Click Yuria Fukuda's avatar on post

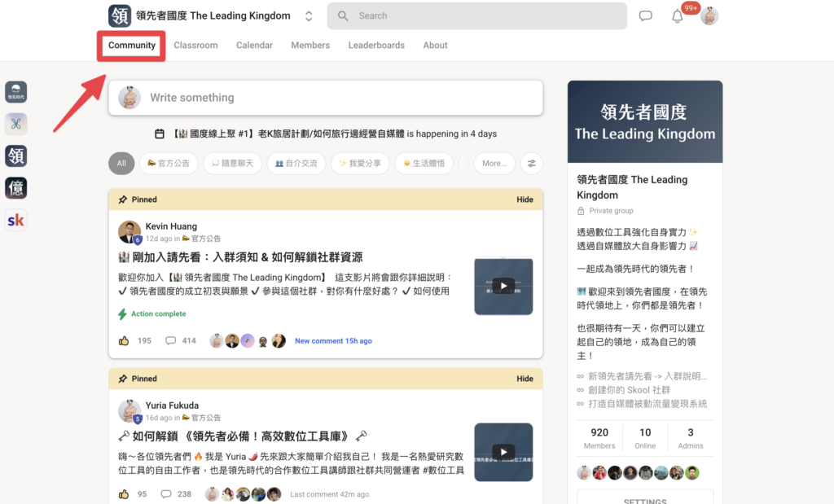click(129, 411)
